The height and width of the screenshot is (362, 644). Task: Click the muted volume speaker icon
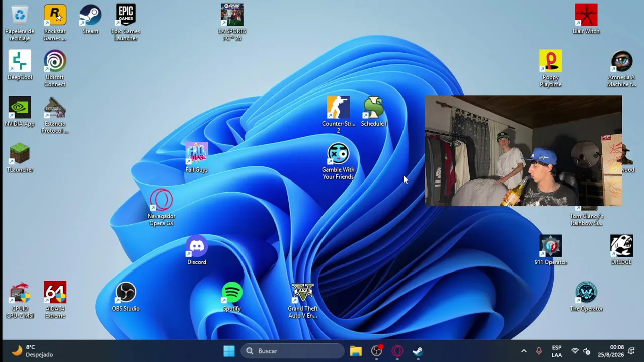pyautogui.click(x=587, y=351)
